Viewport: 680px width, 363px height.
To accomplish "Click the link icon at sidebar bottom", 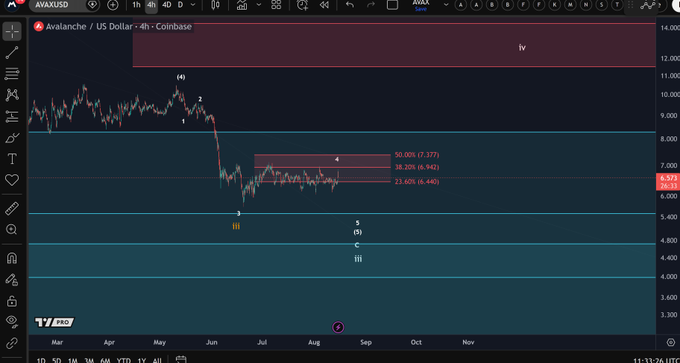I will point(12,343).
